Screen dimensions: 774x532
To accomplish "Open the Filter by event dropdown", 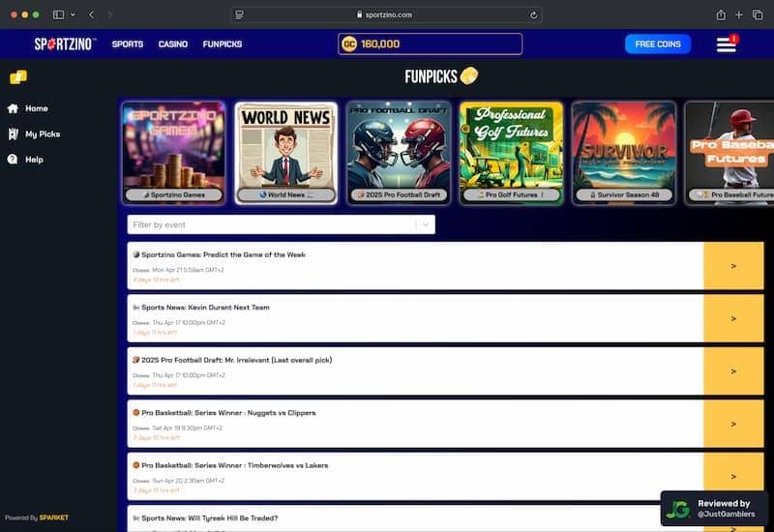I will coord(281,224).
